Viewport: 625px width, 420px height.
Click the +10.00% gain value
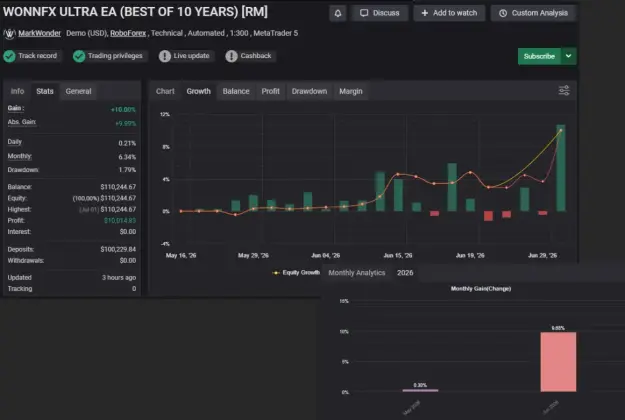tap(123, 110)
